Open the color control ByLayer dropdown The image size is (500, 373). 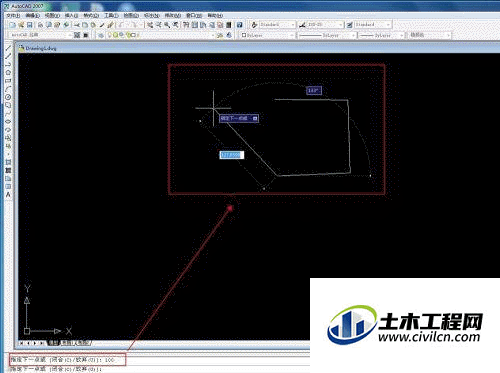268,35
